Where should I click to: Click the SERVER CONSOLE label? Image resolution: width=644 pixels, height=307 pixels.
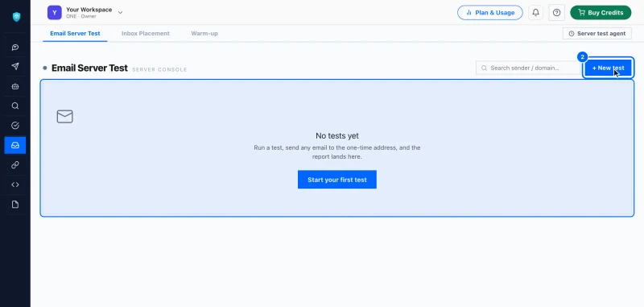point(159,70)
